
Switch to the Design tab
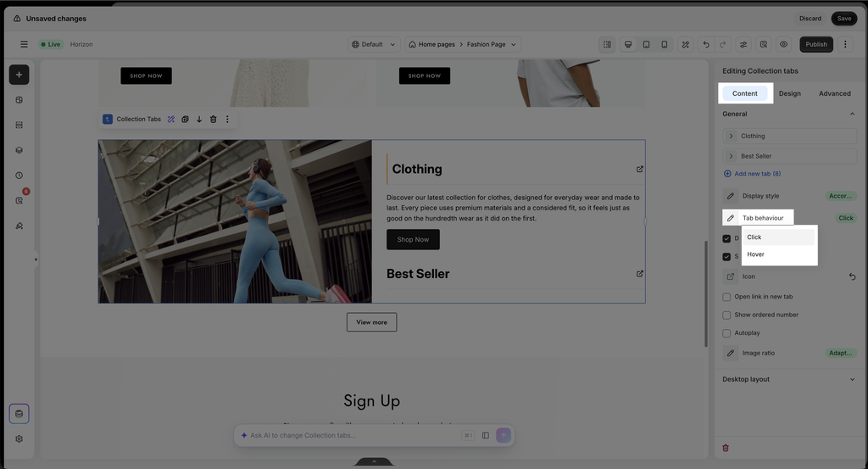point(789,93)
